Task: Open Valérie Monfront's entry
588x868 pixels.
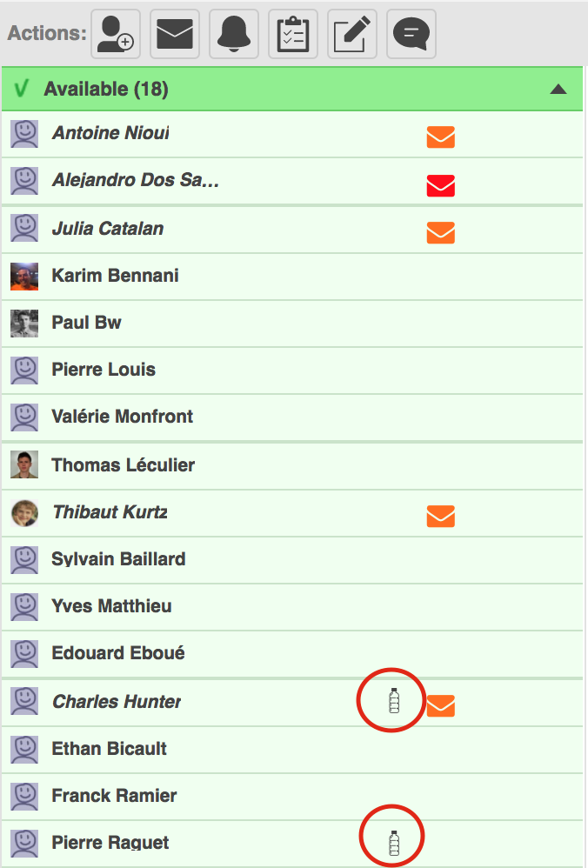Action: [123, 417]
